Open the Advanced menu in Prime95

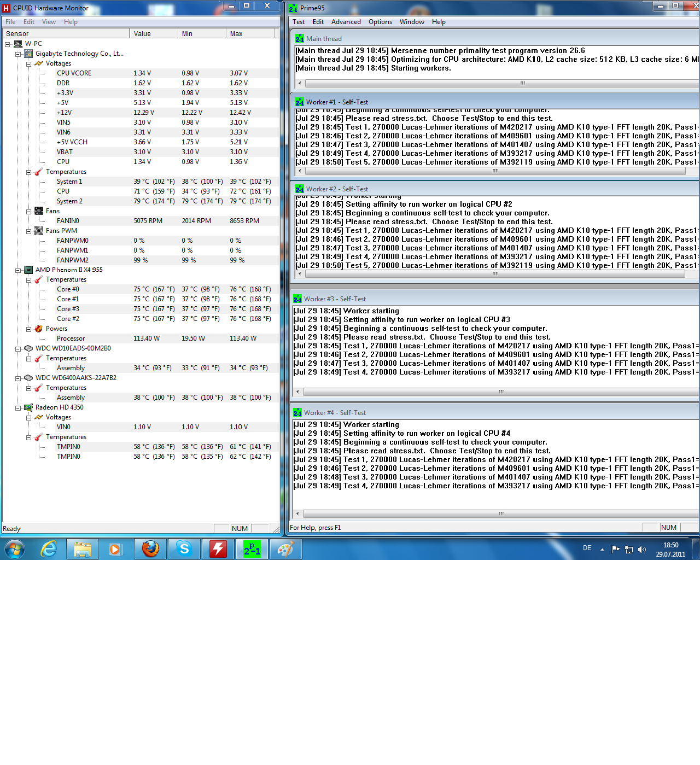coord(346,22)
